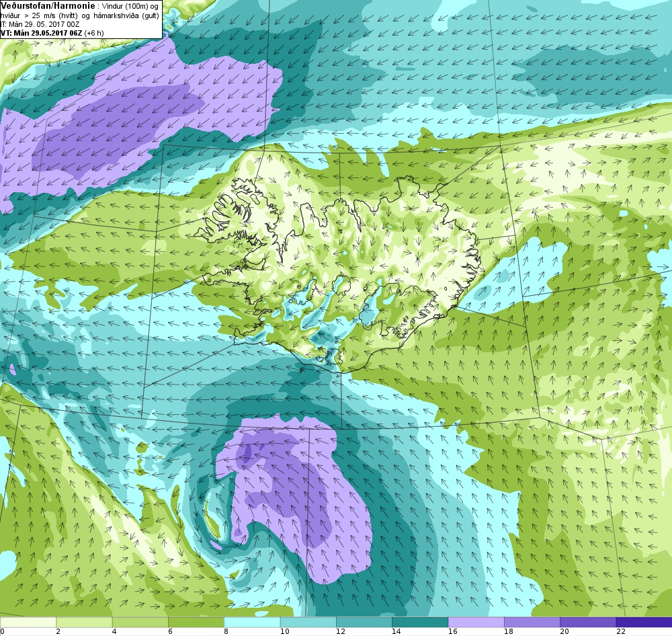
Task: Click the "Vindur (100m) og" caption text
Action: pos(130,6)
